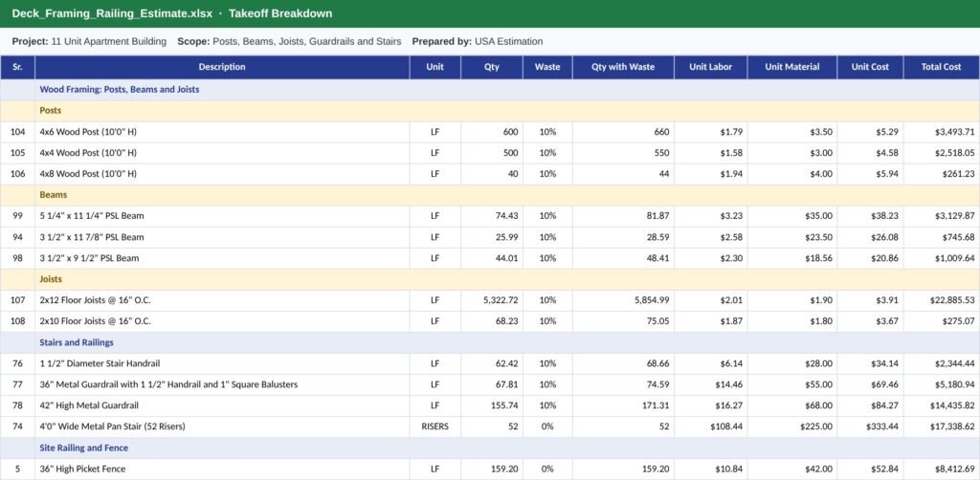Click the quantity 5,322.72 cell
The image size is (980, 480).
pos(492,300)
